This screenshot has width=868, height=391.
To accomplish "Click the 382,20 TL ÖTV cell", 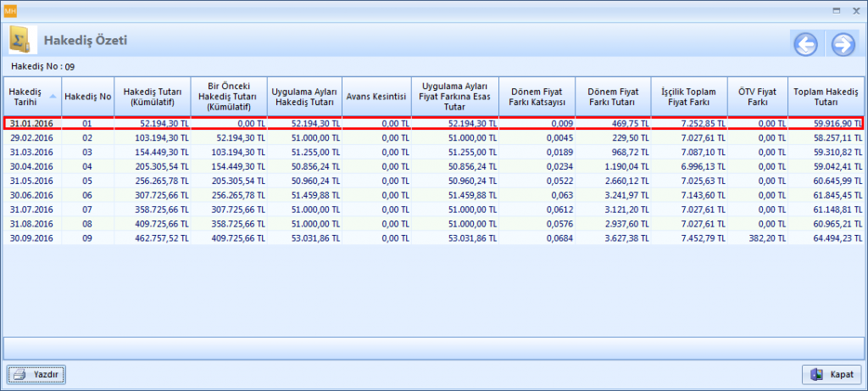I will pos(766,238).
